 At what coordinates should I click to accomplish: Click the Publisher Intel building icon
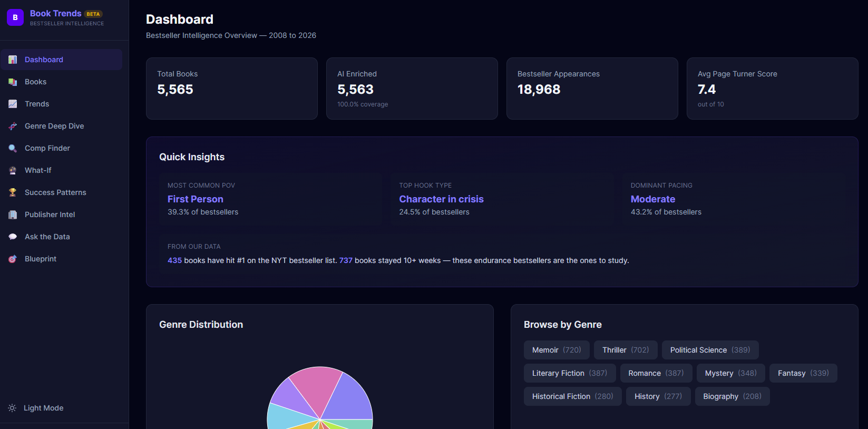pyautogui.click(x=13, y=214)
